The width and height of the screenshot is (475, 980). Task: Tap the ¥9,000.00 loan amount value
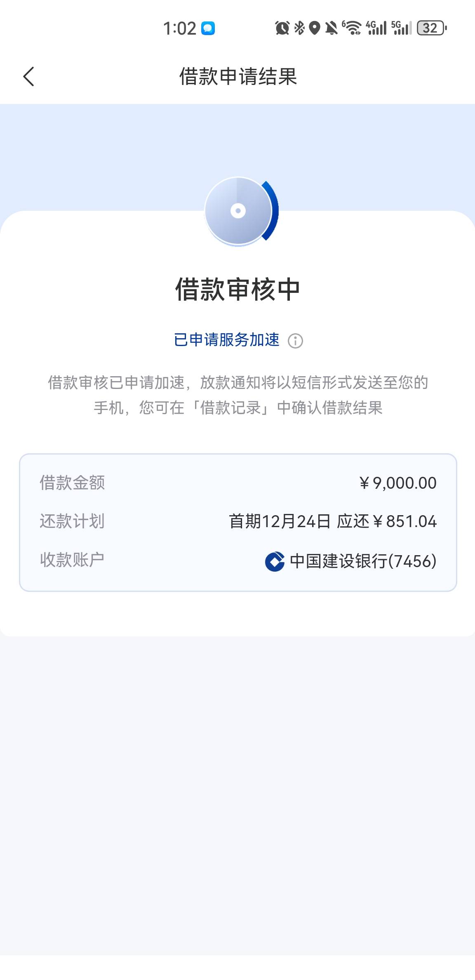pos(398,483)
